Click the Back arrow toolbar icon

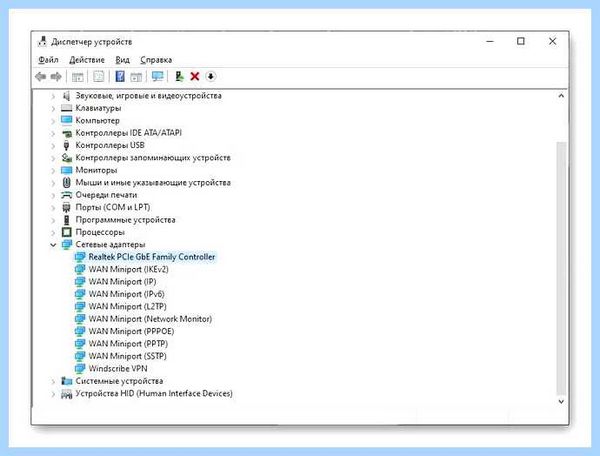(x=41, y=77)
